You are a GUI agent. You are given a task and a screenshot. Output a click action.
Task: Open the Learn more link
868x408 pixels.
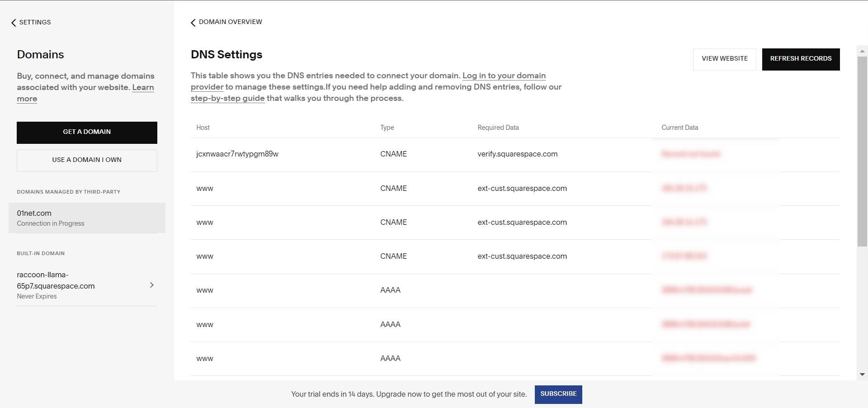click(x=143, y=87)
